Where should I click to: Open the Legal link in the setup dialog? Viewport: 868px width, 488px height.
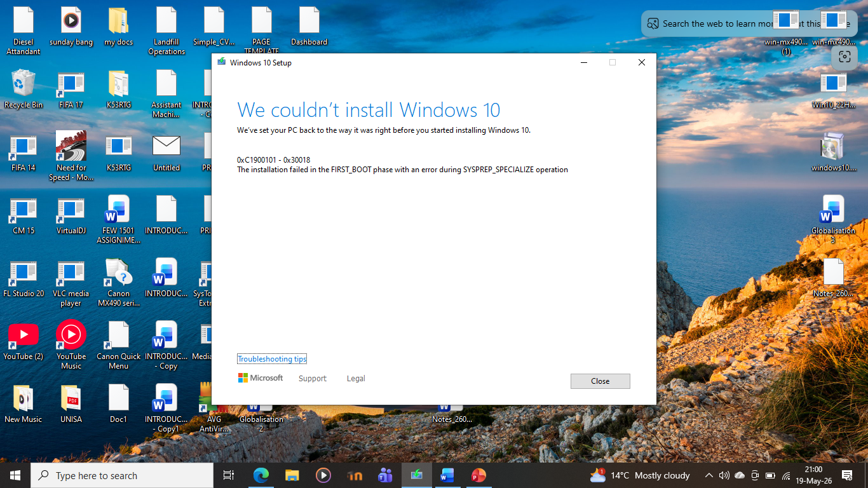(356, 379)
